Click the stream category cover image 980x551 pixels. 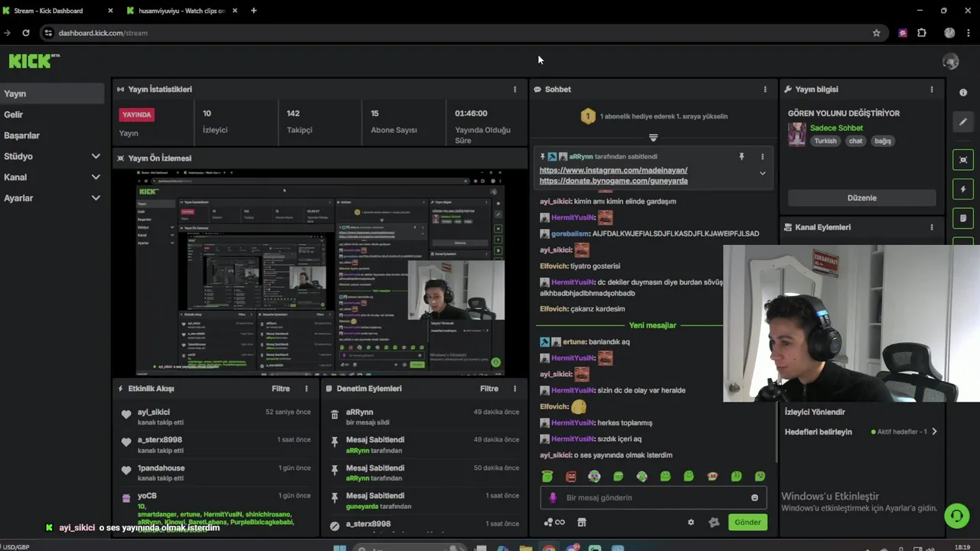click(x=797, y=134)
